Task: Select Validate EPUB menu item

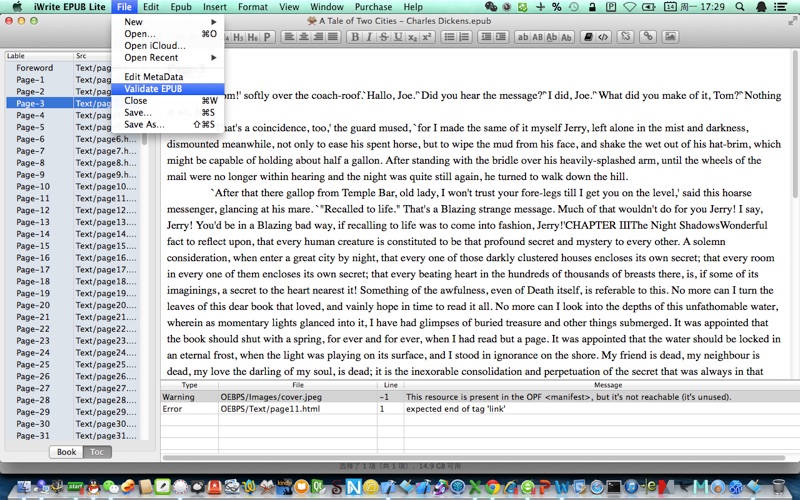Action: pyautogui.click(x=168, y=89)
